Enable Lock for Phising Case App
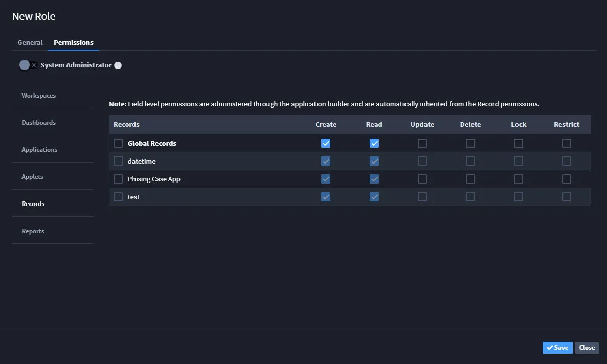 click(519, 179)
